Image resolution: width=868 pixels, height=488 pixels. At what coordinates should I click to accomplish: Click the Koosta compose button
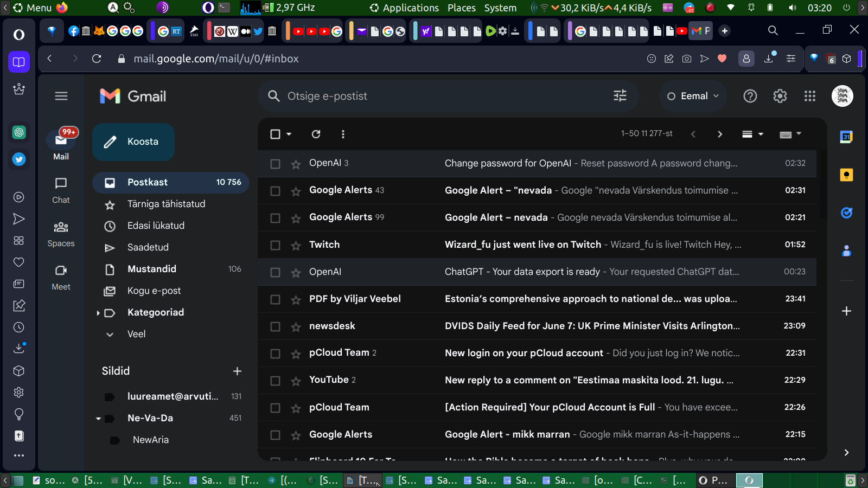133,142
